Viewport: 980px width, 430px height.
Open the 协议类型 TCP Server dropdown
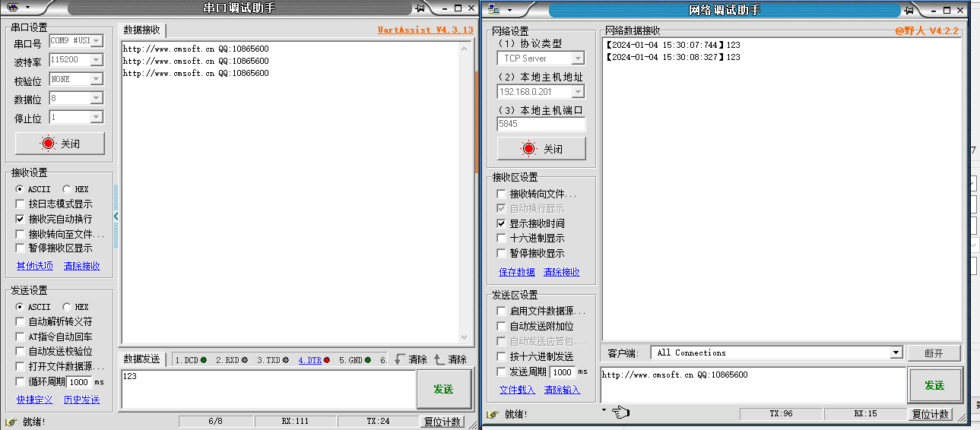(x=577, y=58)
